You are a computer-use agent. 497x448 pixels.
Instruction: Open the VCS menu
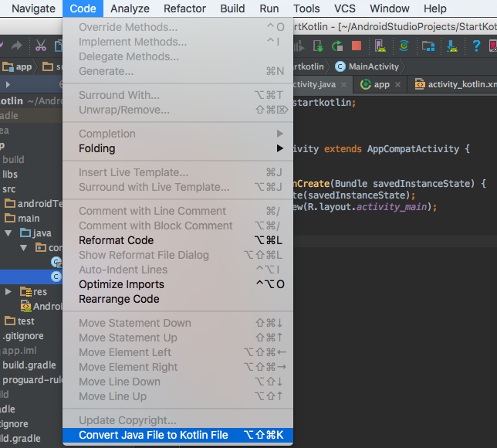pos(345,8)
